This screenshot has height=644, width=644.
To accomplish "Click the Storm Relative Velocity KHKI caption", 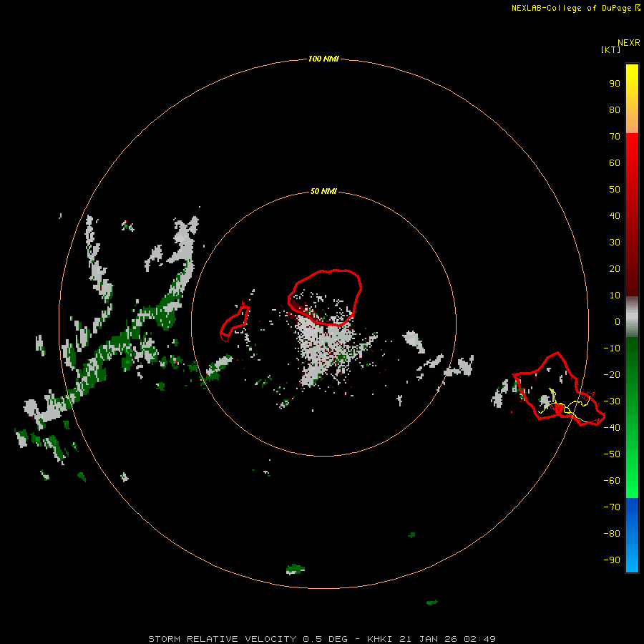I will coord(322,639).
